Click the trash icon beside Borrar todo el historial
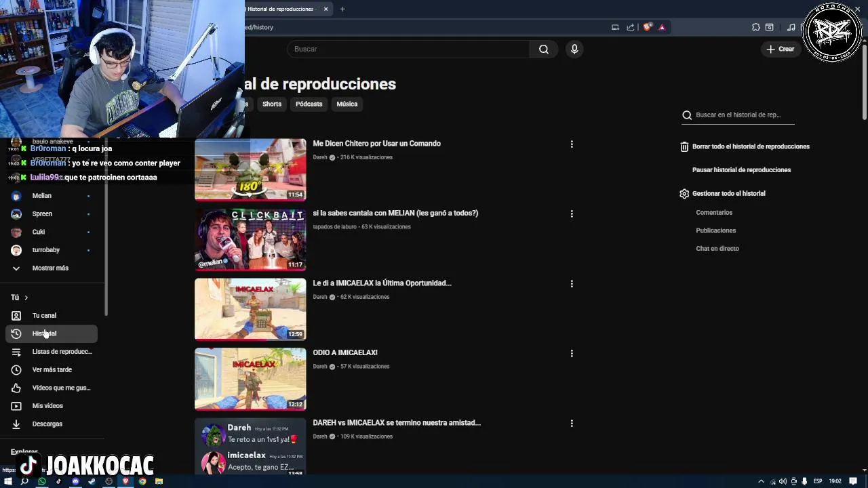Viewport: 868px width, 488px height. (684, 146)
